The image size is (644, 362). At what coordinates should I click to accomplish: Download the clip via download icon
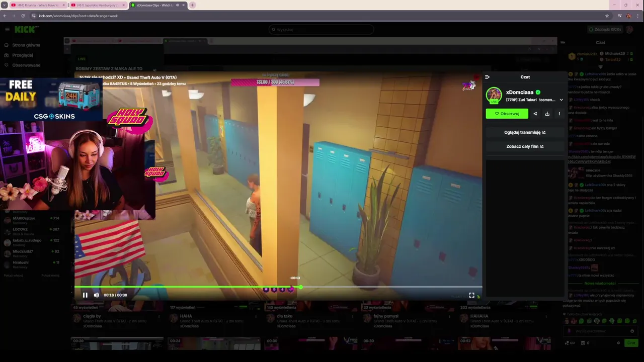pyautogui.click(x=547, y=114)
